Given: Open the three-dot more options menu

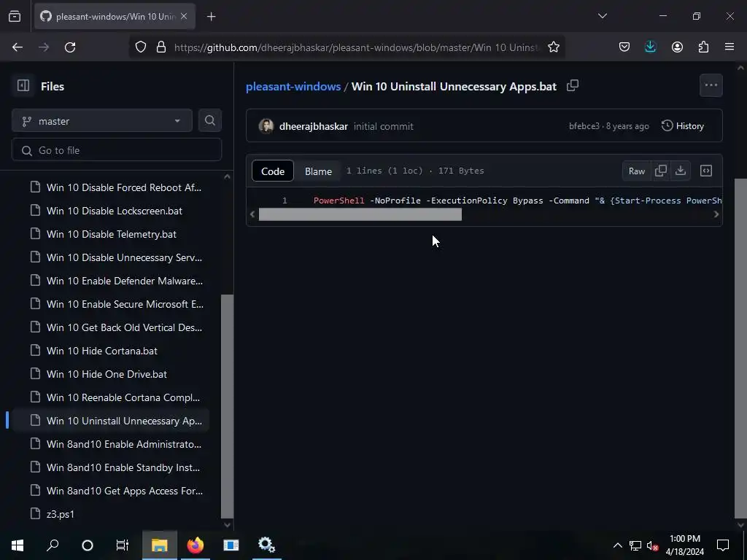Looking at the screenshot, I should pyautogui.click(x=711, y=85).
